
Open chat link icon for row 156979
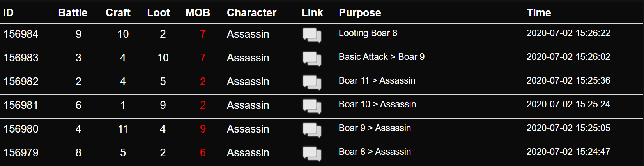point(312,154)
